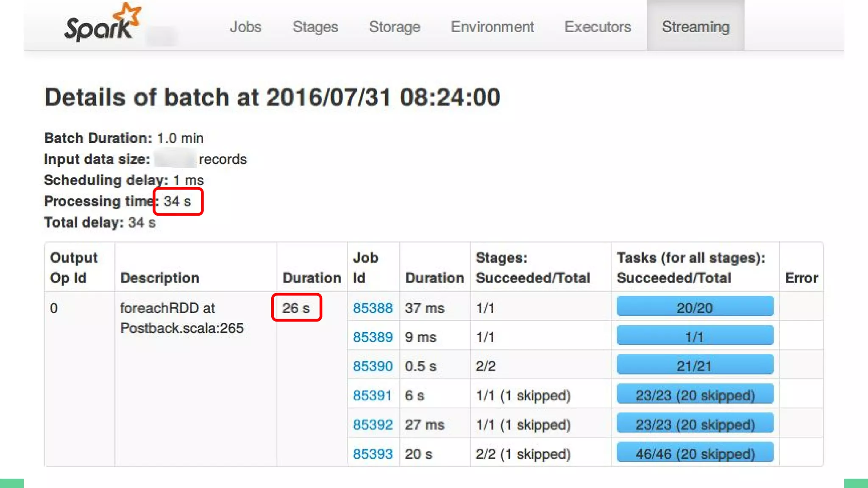Open job 85392 link

pos(373,425)
